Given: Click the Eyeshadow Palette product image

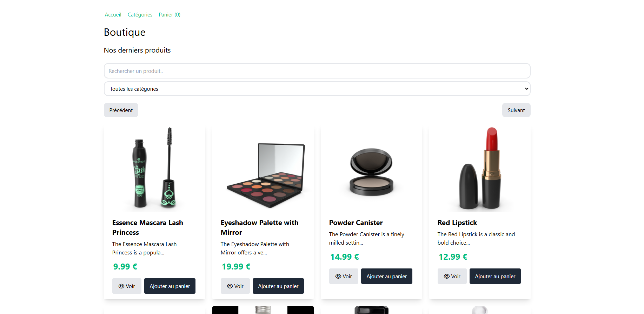Looking at the screenshot, I should click(263, 169).
